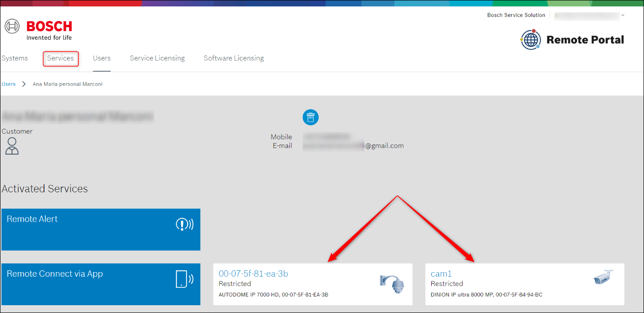644x313 pixels.
Task: Select the Remote Alert service tile
Action: click(101, 229)
